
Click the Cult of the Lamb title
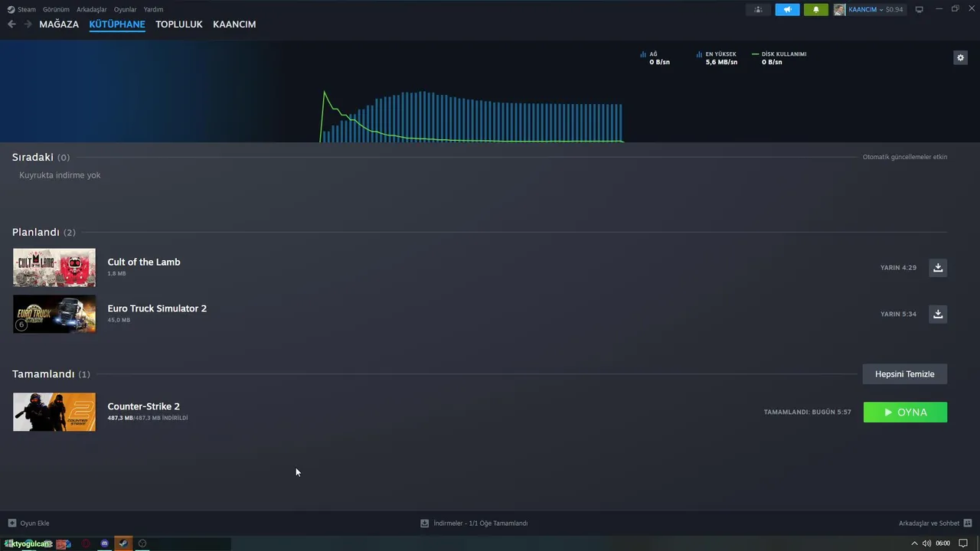[x=144, y=262]
